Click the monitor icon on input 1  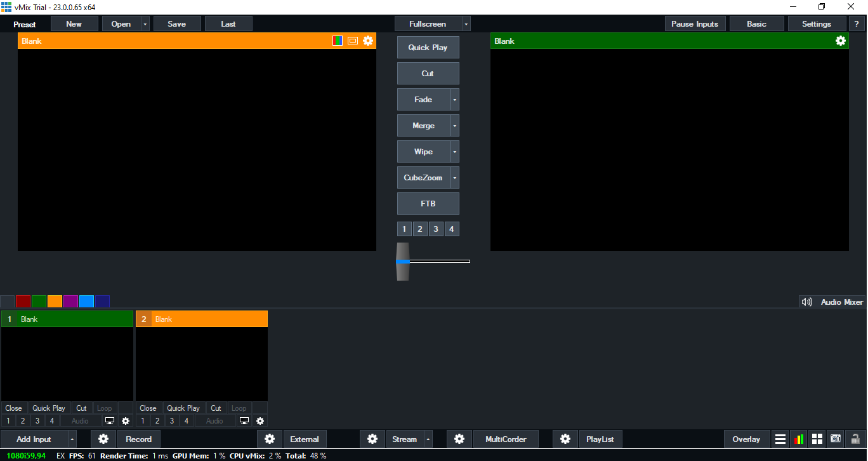coord(110,420)
